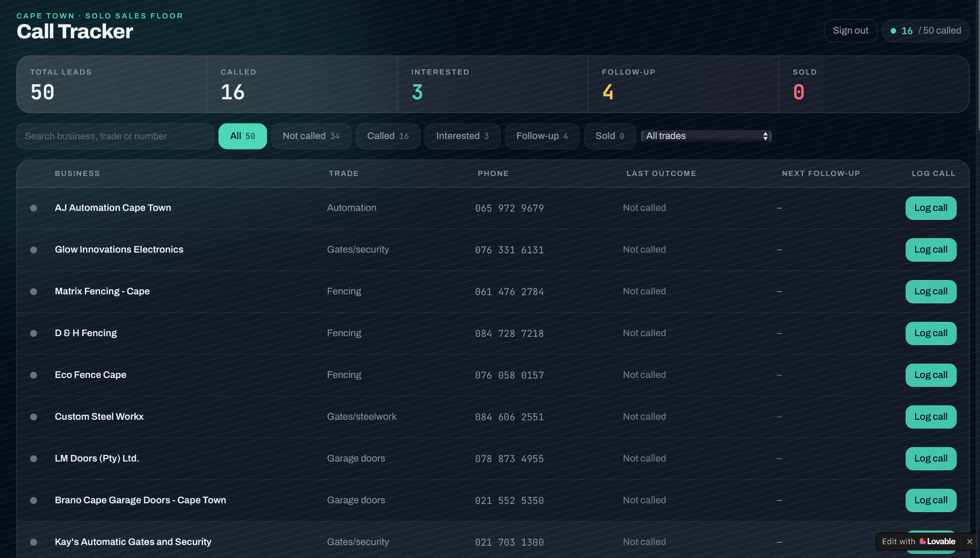Click the status dot beside Glow Innovations Electronics

[34, 250]
